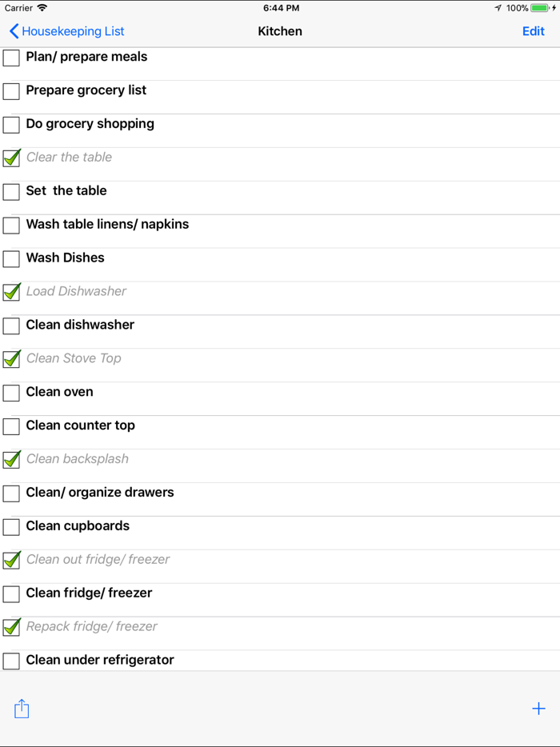Mark Wash Dishes complete

click(x=10, y=259)
